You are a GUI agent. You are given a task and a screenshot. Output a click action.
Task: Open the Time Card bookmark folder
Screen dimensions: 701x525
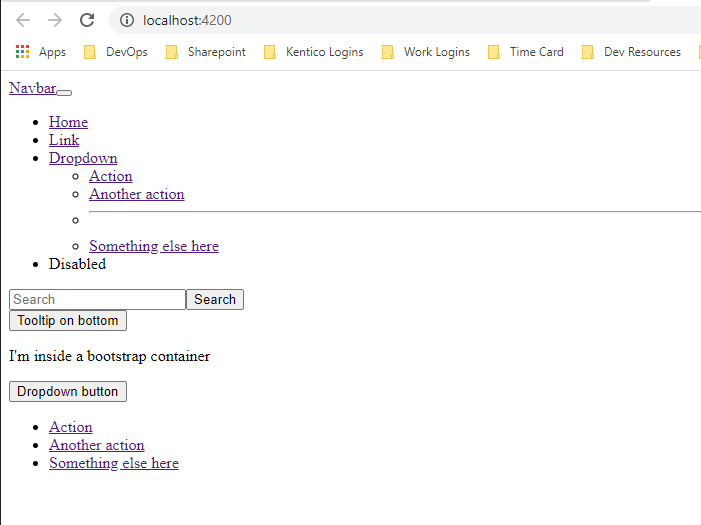526,52
